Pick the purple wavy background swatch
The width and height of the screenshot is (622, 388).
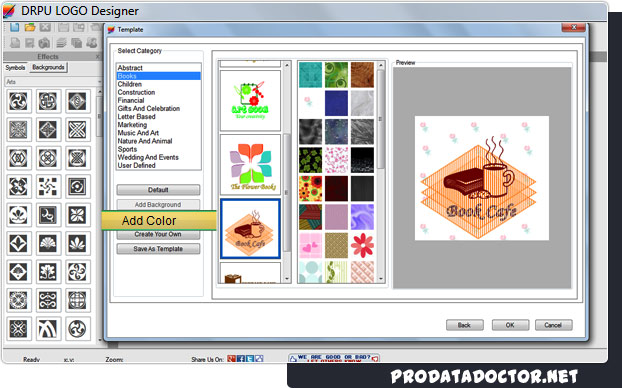[362, 217]
